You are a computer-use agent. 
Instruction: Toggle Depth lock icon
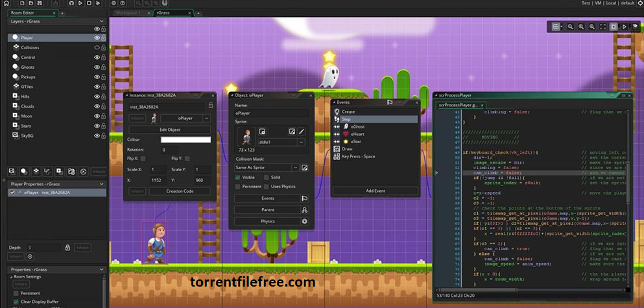click(67, 248)
